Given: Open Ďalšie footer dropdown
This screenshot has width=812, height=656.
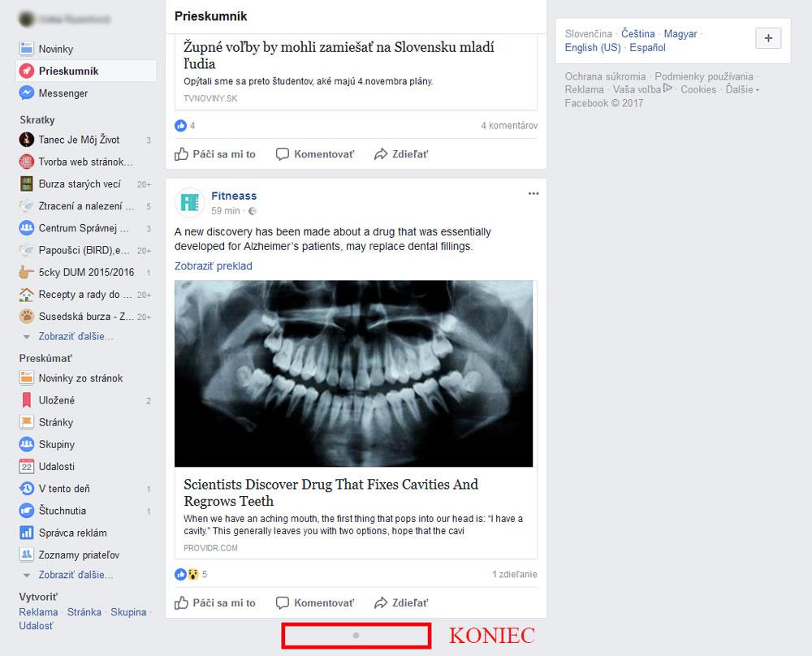Looking at the screenshot, I should point(742,89).
